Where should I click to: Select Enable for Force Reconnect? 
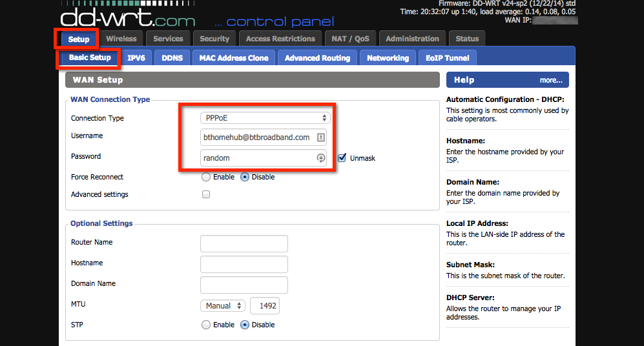point(206,177)
